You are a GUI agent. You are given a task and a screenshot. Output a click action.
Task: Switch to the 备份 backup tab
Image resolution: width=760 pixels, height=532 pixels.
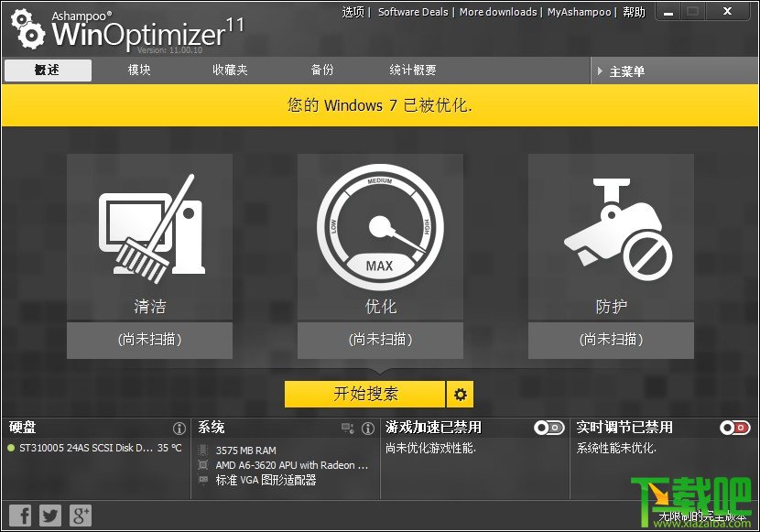pyautogui.click(x=322, y=70)
